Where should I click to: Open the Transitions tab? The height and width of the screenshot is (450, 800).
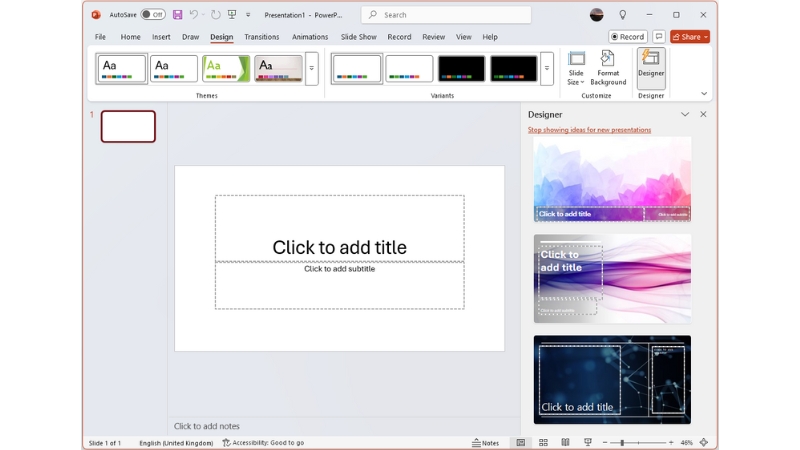pyautogui.click(x=262, y=37)
